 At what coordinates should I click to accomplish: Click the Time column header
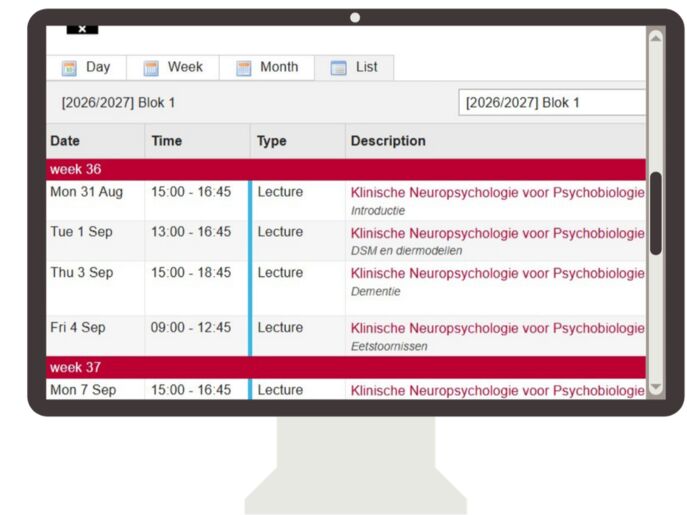[x=197, y=141]
